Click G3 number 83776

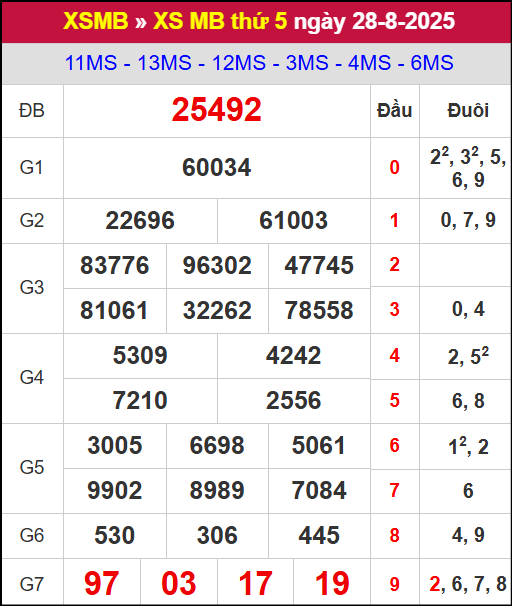coord(115,266)
